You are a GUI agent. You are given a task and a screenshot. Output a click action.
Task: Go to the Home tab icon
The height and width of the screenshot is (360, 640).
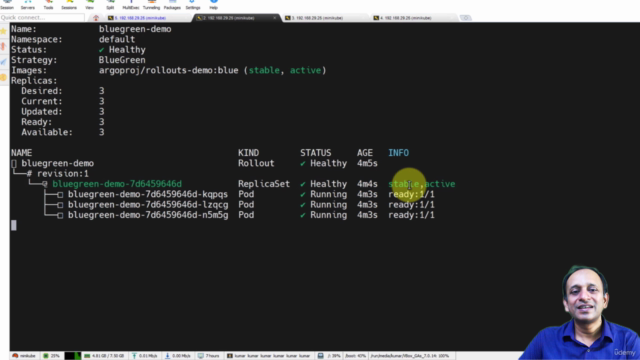click(x=96, y=18)
